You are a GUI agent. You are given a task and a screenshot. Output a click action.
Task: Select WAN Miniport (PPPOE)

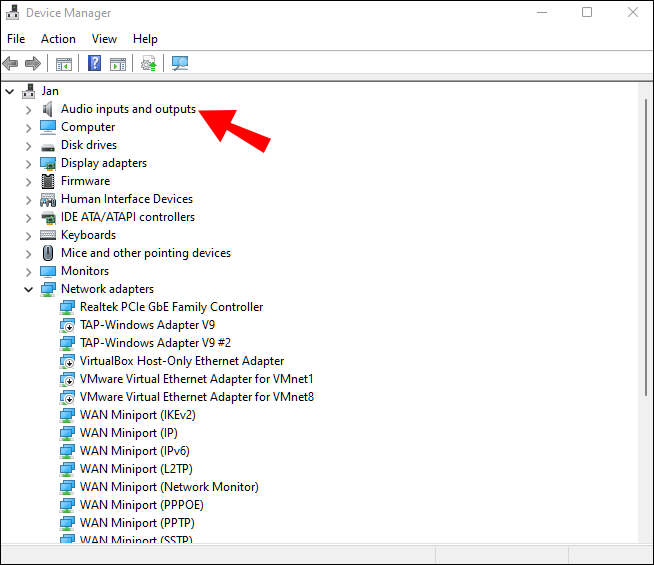click(x=142, y=505)
